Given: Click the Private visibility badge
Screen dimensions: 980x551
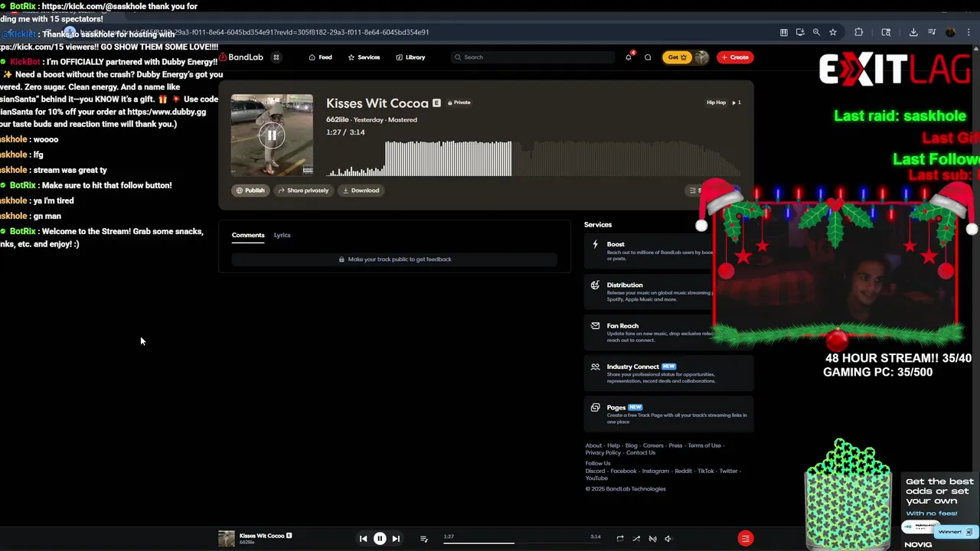Looking at the screenshot, I should (459, 103).
